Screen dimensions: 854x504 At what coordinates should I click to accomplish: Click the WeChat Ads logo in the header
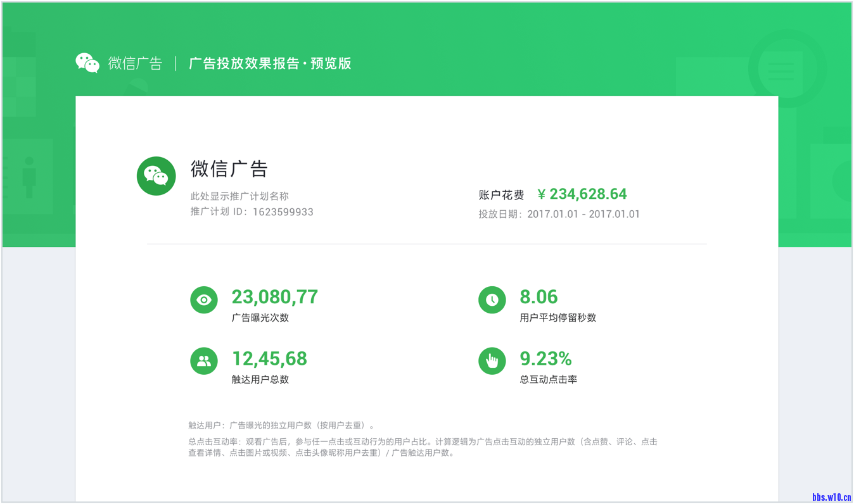tap(87, 62)
